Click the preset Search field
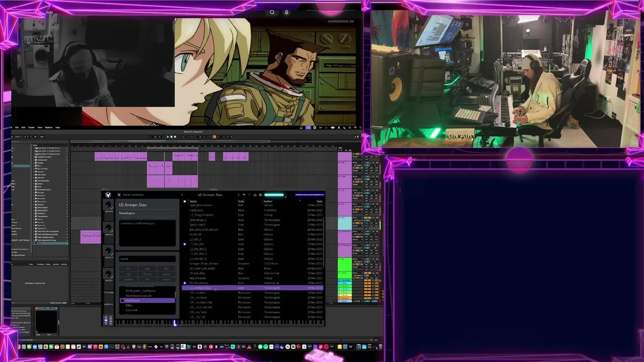 point(147,259)
